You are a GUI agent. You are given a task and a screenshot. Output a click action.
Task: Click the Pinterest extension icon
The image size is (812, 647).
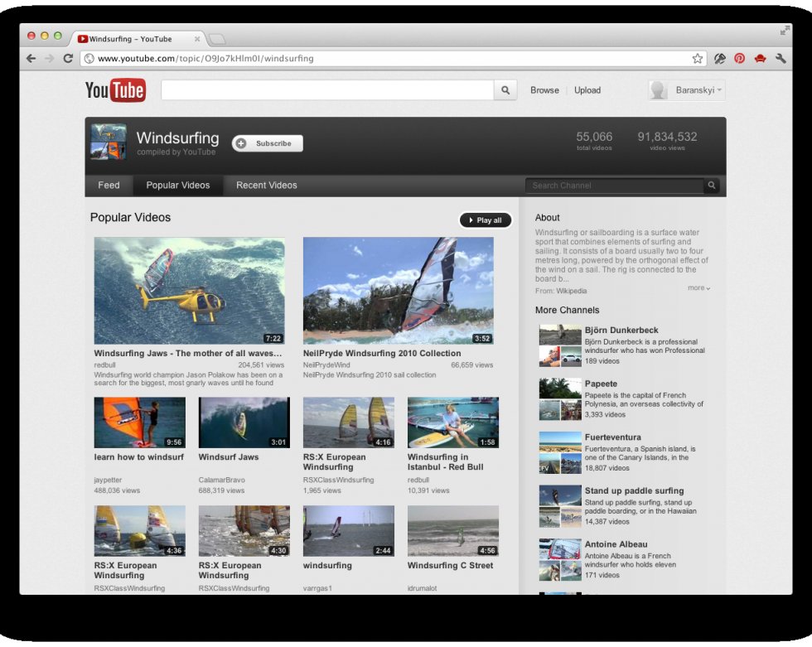[x=739, y=59]
